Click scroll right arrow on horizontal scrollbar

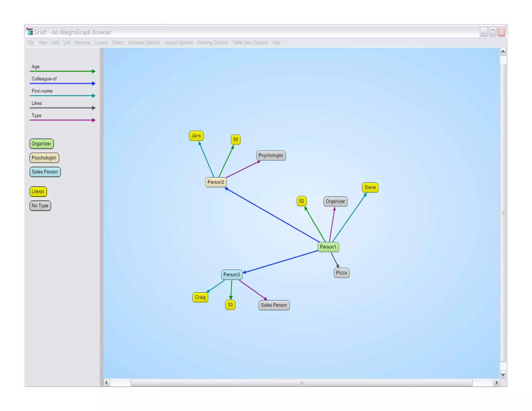click(x=496, y=382)
